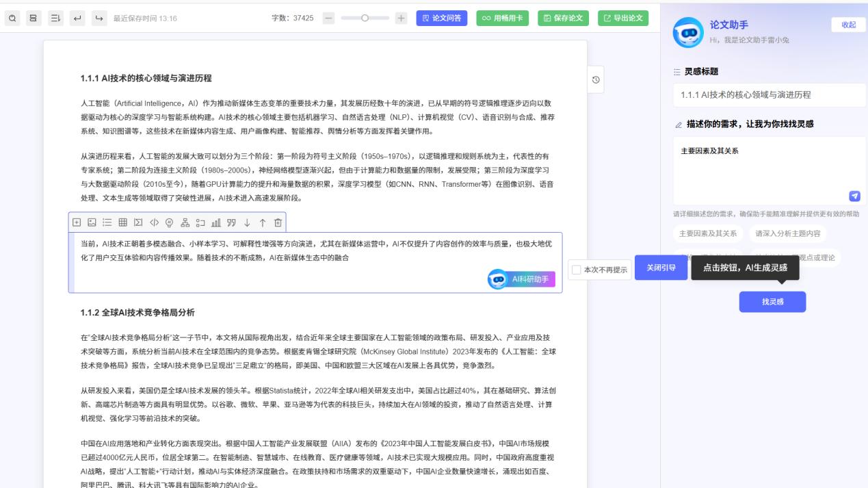
Task: Delete the AI text block via trash icon
Action: (278, 224)
